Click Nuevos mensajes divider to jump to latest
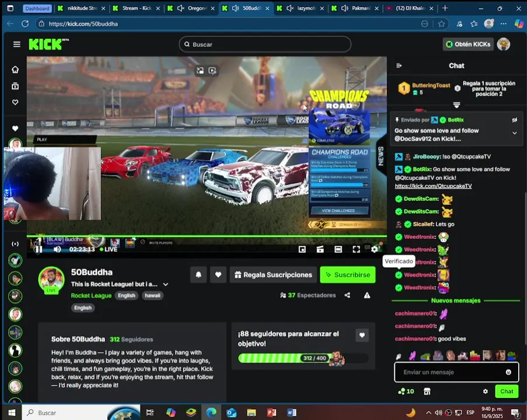 coord(456,300)
